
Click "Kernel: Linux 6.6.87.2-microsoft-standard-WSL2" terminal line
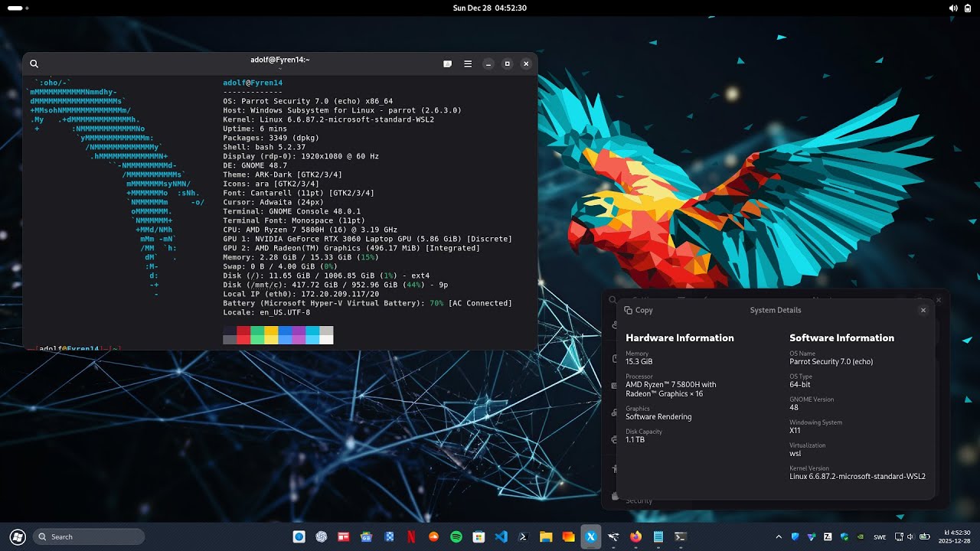(x=328, y=119)
